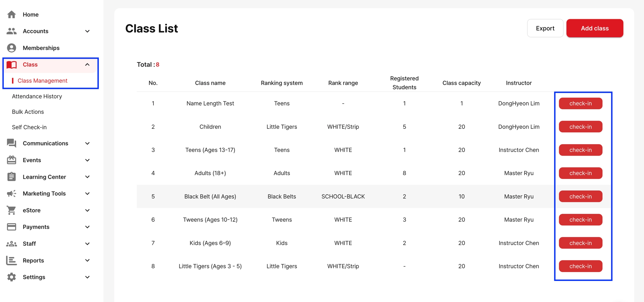
Task: Click the Payments credit card icon
Action: [x=12, y=227]
